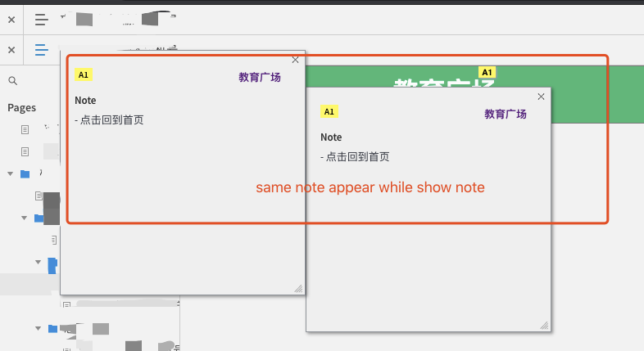Viewport: 644px width, 351px height.
Task: Click the 教育广场 link in right note
Action: (x=505, y=115)
